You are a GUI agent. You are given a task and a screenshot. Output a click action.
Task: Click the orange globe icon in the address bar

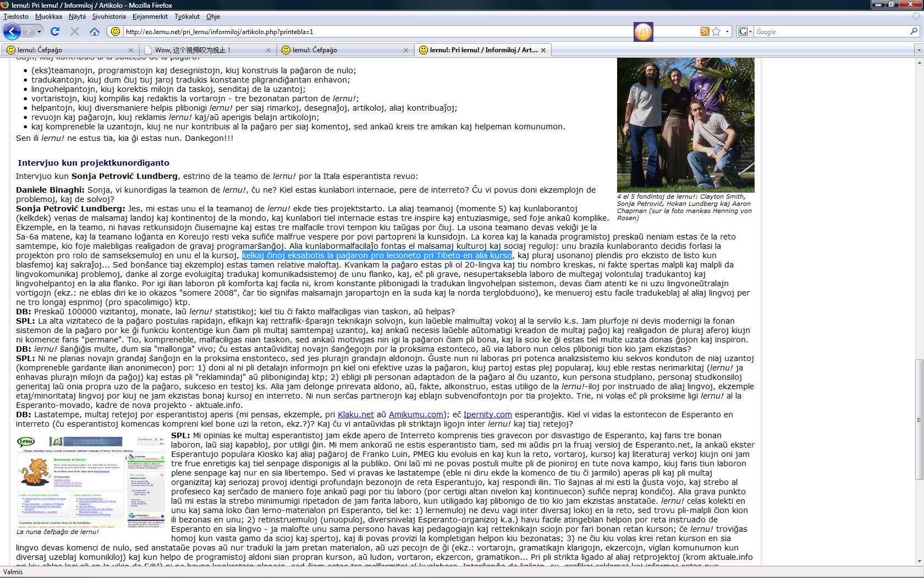(x=643, y=31)
